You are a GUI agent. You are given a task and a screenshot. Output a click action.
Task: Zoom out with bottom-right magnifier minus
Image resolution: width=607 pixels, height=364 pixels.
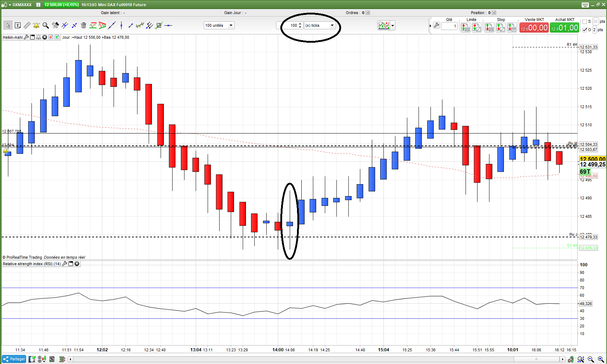coord(591,359)
